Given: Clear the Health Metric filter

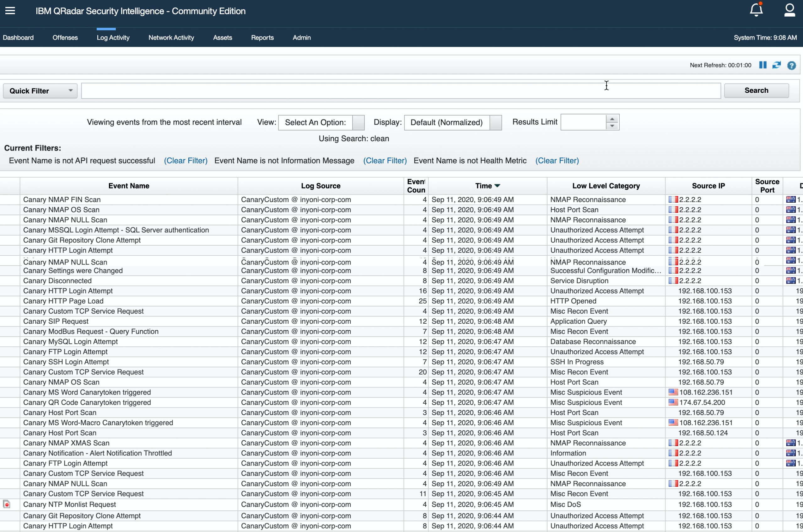Looking at the screenshot, I should 557,161.
